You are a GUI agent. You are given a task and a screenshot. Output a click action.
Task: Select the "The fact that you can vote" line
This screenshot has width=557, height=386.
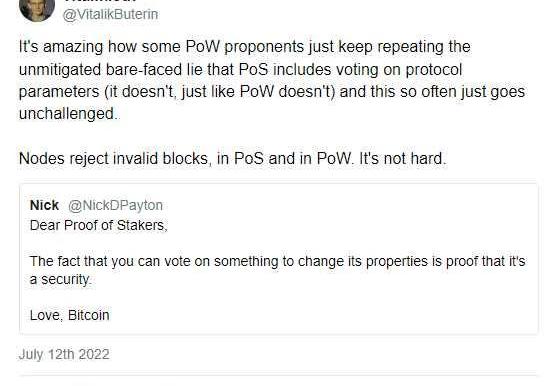tap(277, 261)
